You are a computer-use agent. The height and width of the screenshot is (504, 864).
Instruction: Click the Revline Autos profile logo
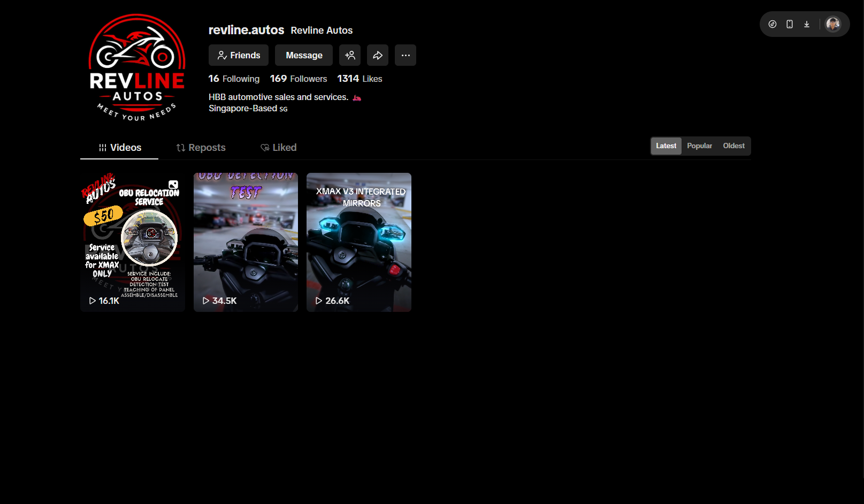[x=137, y=67]
